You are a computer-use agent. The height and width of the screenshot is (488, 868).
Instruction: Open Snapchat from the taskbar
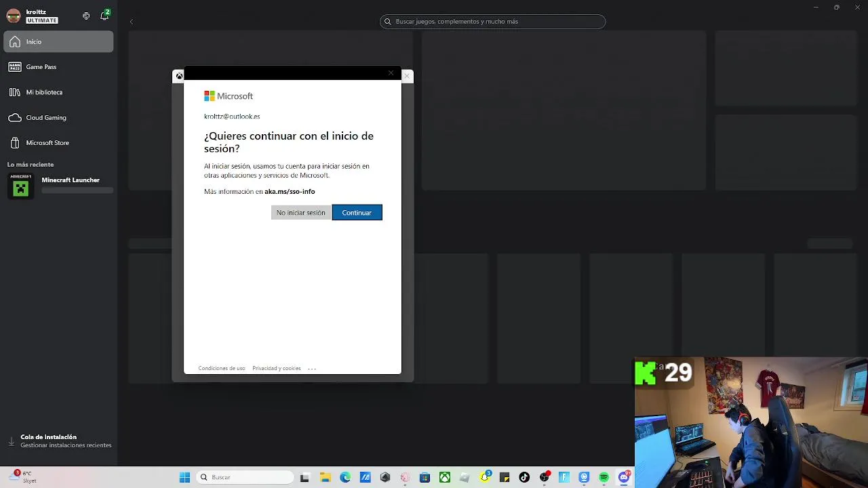(x=485, y=477)
